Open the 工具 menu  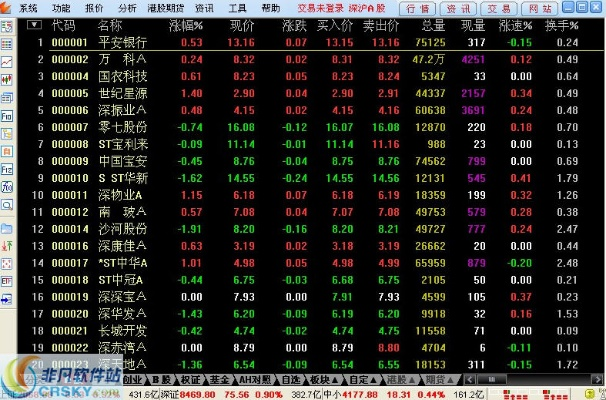coord(238,7)
